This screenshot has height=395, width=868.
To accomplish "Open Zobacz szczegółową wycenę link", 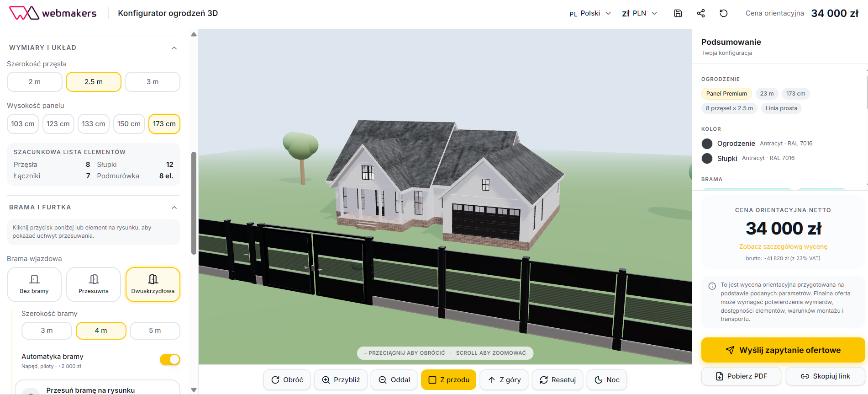I will click(x=783, y=246).
